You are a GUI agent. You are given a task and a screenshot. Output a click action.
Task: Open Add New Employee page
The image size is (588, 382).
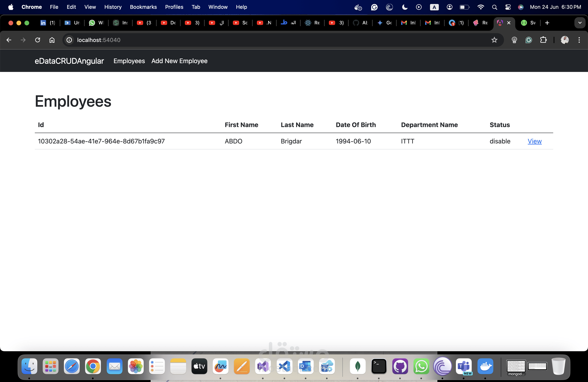coord(179,61)
